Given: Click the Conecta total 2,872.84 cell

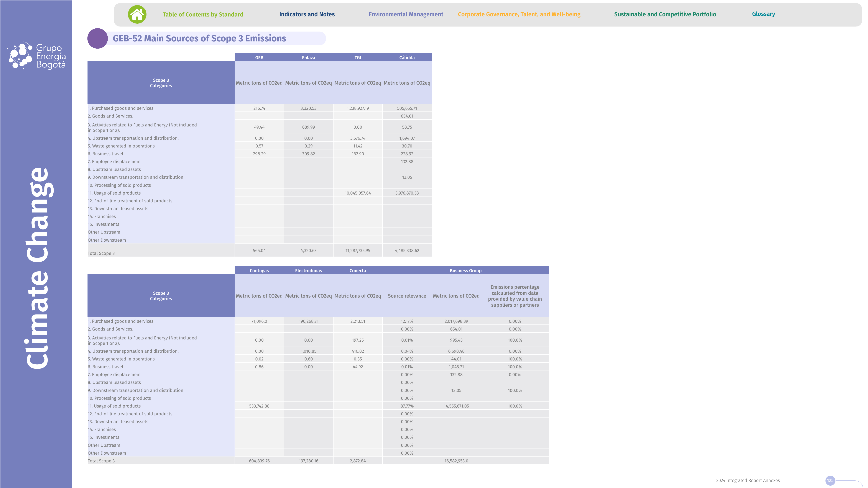Looking at the screenshot, I should point(358,461).
